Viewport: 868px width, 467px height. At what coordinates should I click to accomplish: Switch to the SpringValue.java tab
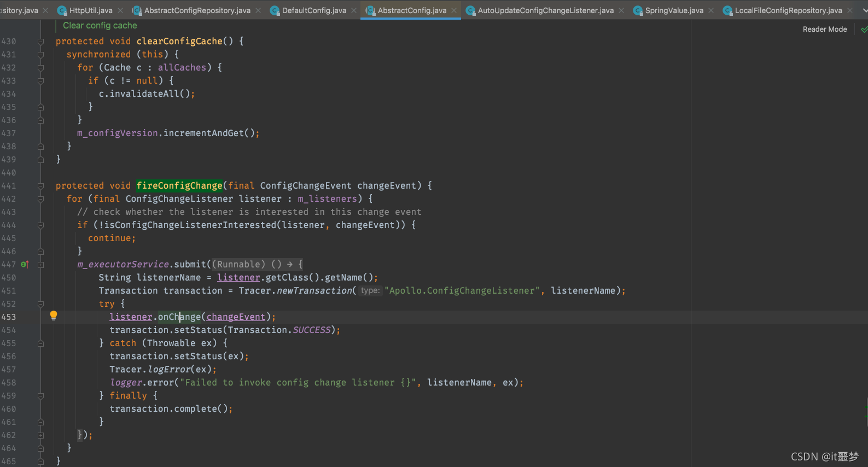point(674,10)
